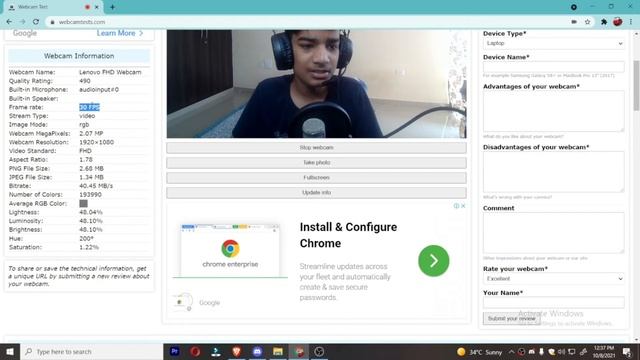The image size is (640, 360).
Task: Follow the Learn More link
Action: pyautogui.click(x=120, y=33)
